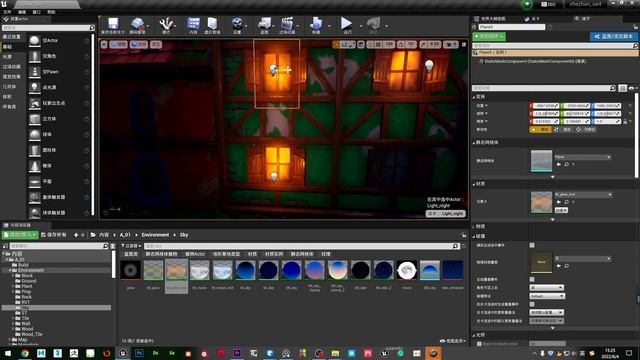Toggle the scale lock icon in Transform

point(625,121)
